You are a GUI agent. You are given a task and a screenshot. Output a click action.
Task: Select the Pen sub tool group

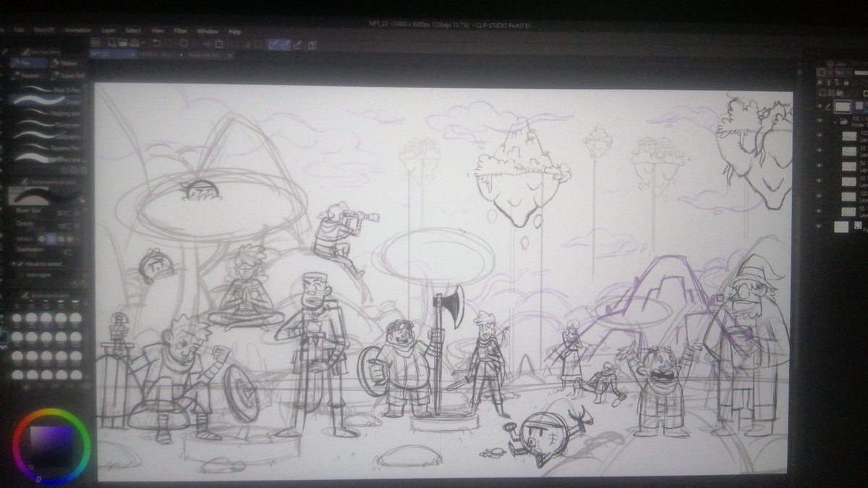pos(27,63)
